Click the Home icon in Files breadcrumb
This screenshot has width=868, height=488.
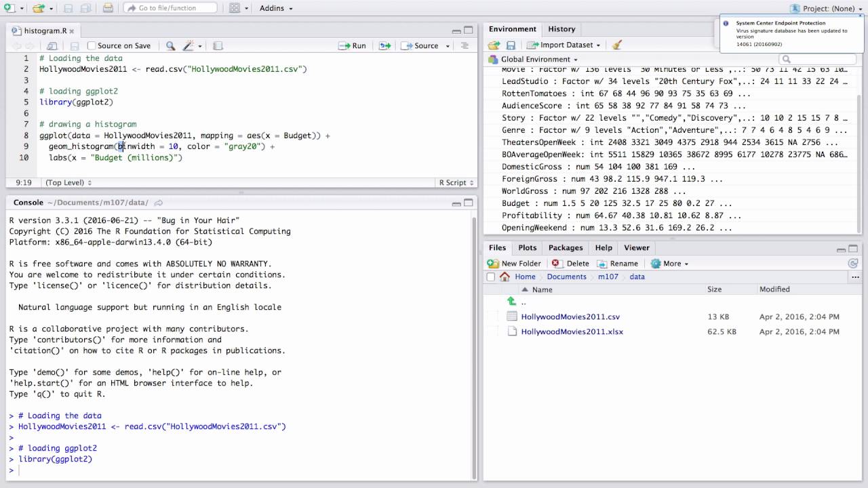pos(505,277)
